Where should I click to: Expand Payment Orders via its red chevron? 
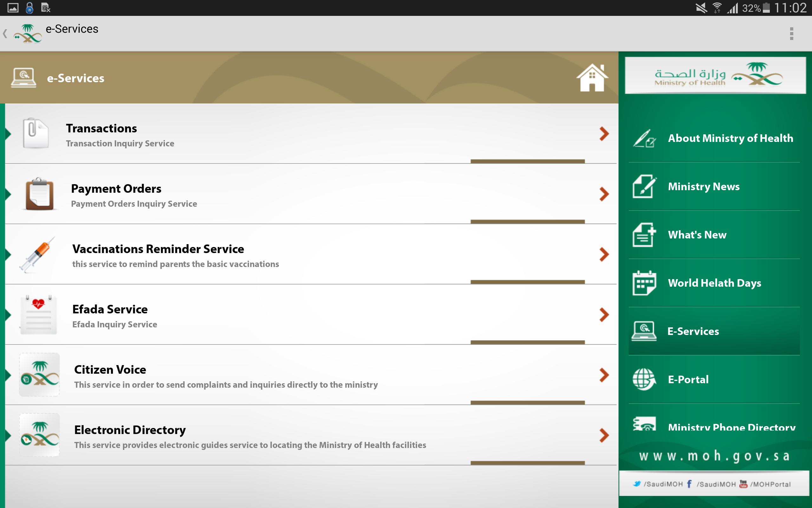tap(604, 194)
